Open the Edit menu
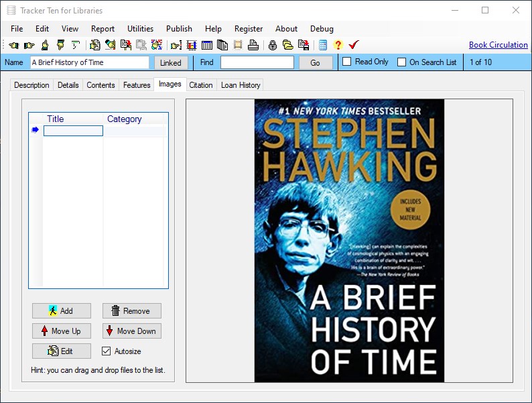The image size is (532, 403). 42,29
